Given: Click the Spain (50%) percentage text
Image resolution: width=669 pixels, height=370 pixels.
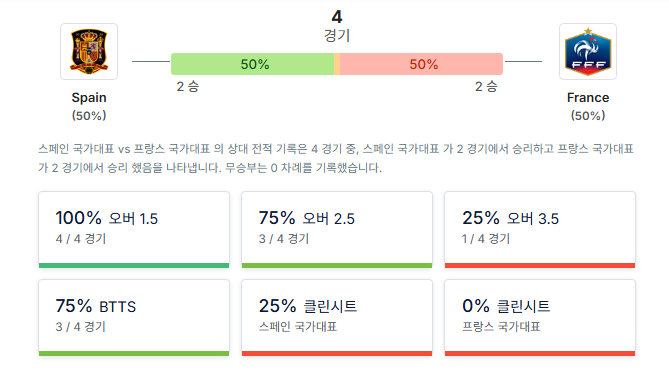Looking at the screenshot, I should click(89, 116).
